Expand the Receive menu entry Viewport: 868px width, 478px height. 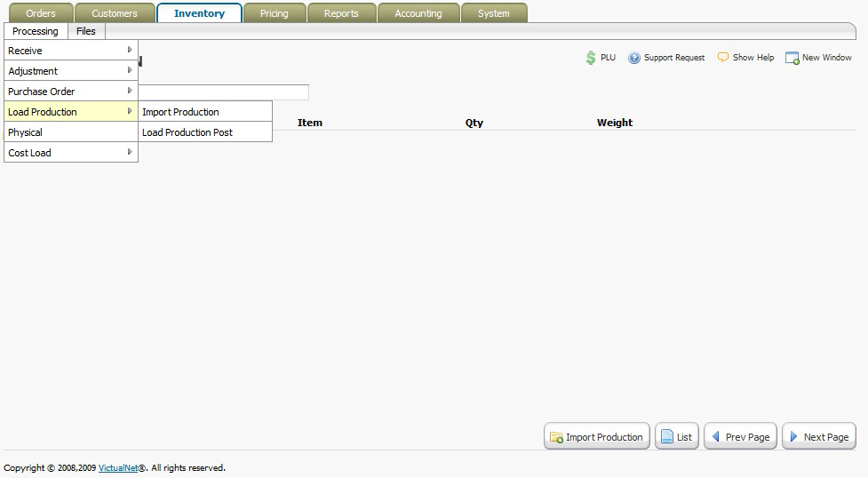(x=71, y=51)
